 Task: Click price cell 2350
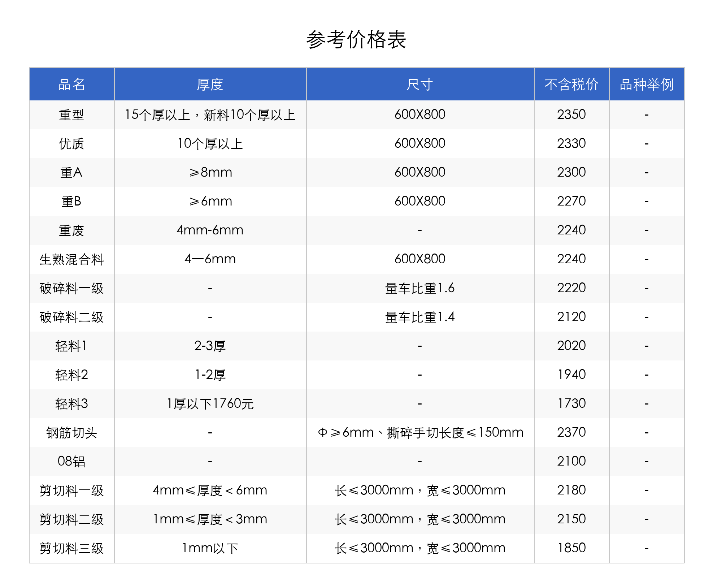[571, 114]
